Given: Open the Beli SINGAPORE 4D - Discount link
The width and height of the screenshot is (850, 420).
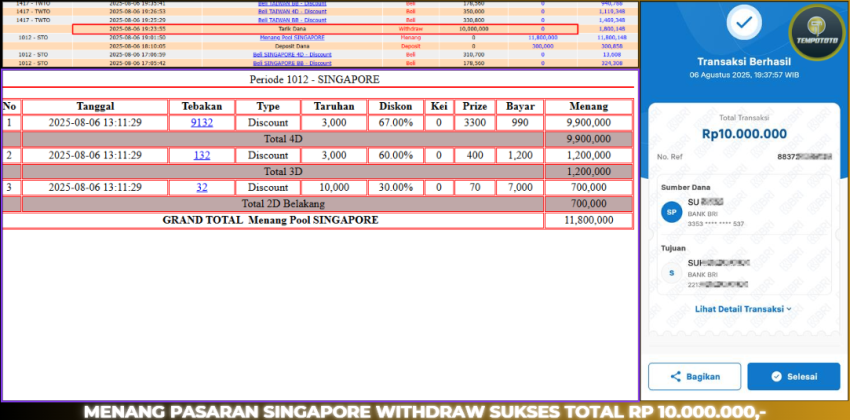Looking at the screenshot, I should click(x=292, y=55).
